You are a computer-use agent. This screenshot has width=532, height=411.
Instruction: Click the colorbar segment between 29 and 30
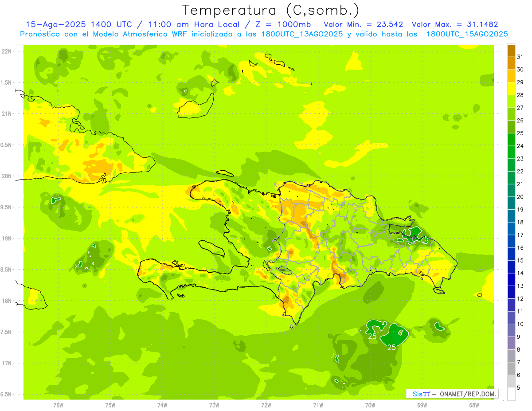pos(511,76)
